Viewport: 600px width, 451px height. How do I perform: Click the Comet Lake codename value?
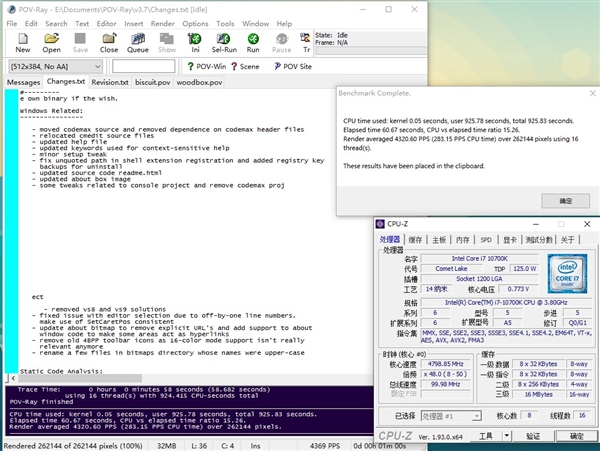tap(451, 269)
